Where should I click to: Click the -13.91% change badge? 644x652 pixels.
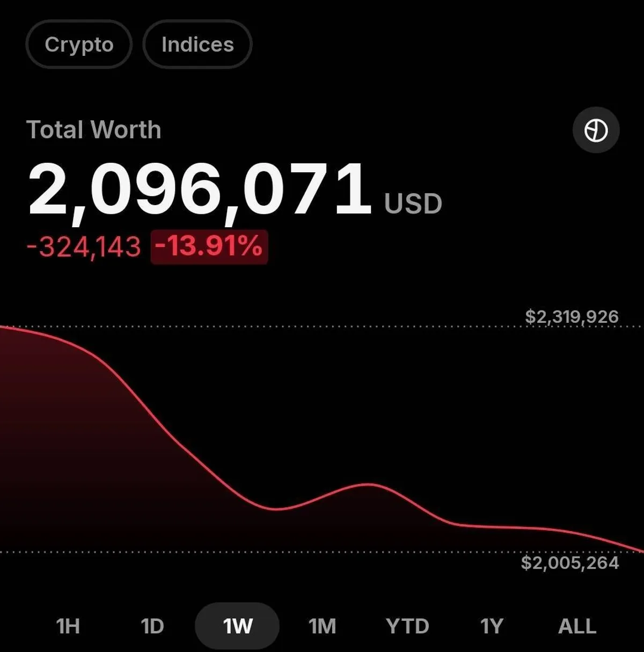[209, 247]
